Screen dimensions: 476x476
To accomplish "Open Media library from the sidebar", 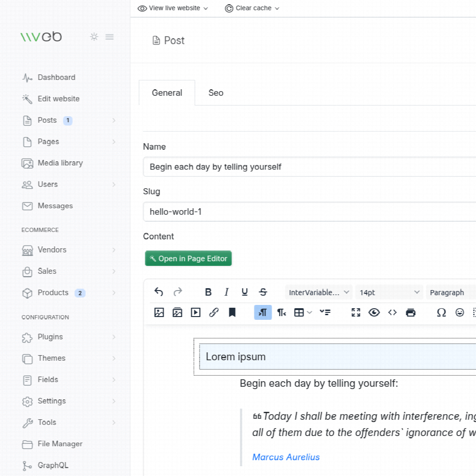I will [x=60, y=163].
